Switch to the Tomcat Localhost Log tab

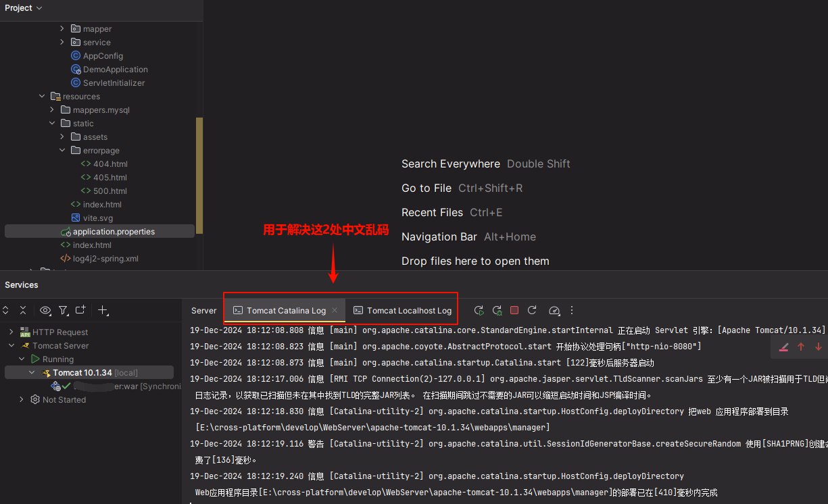click(402, 311)
